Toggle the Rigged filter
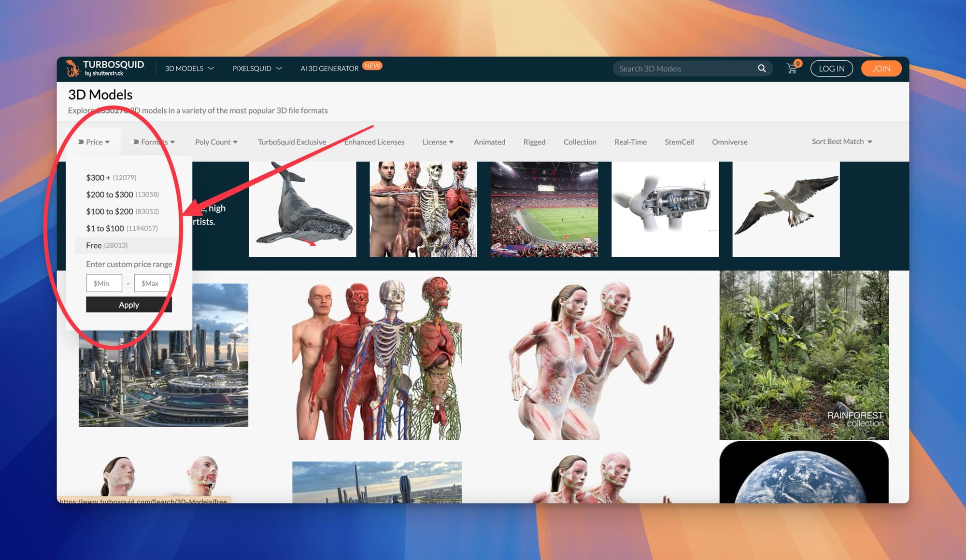The image size is (966, 560). pos(534,142)
